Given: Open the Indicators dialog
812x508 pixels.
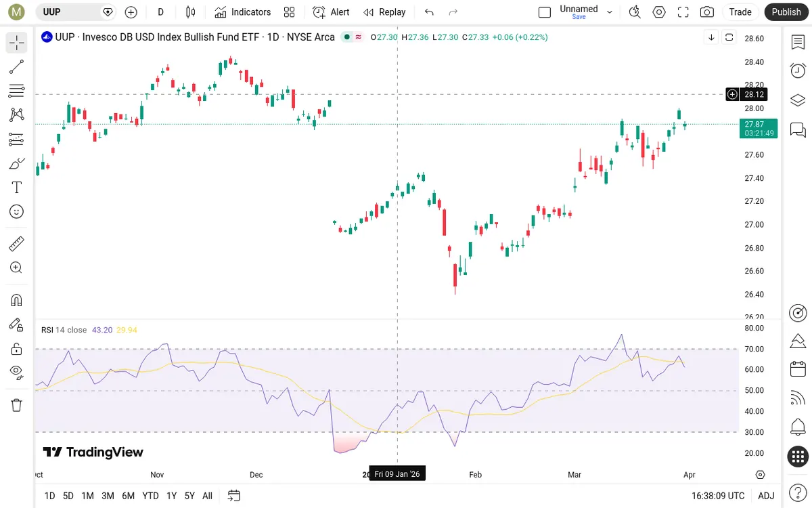Looking at the screenshot, I should tap(243, 12).
